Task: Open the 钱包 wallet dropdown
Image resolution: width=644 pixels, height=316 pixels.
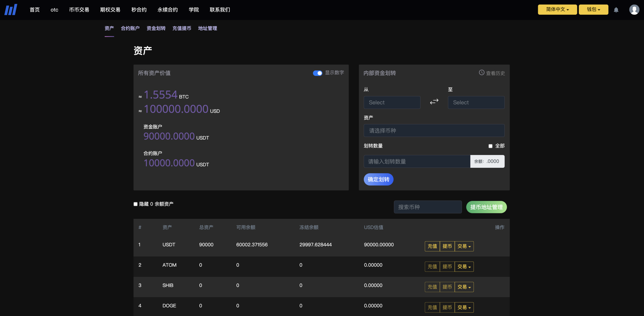Action: (x=593, y=10)
